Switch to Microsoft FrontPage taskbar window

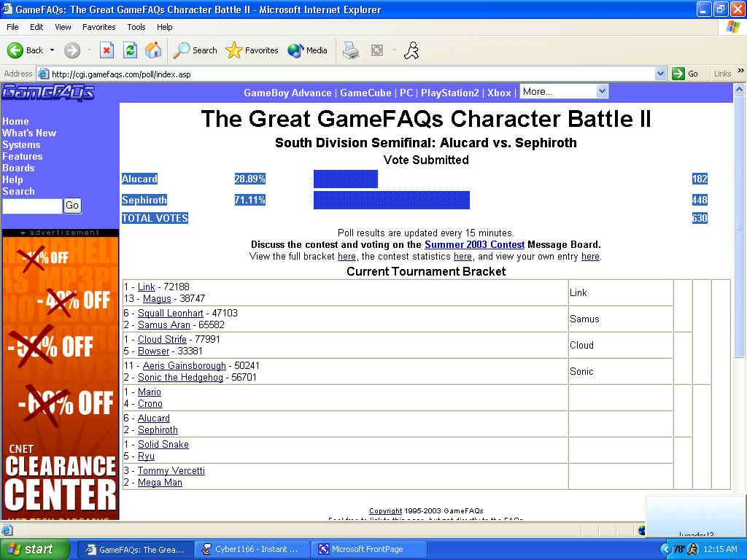tap(368, 549)
